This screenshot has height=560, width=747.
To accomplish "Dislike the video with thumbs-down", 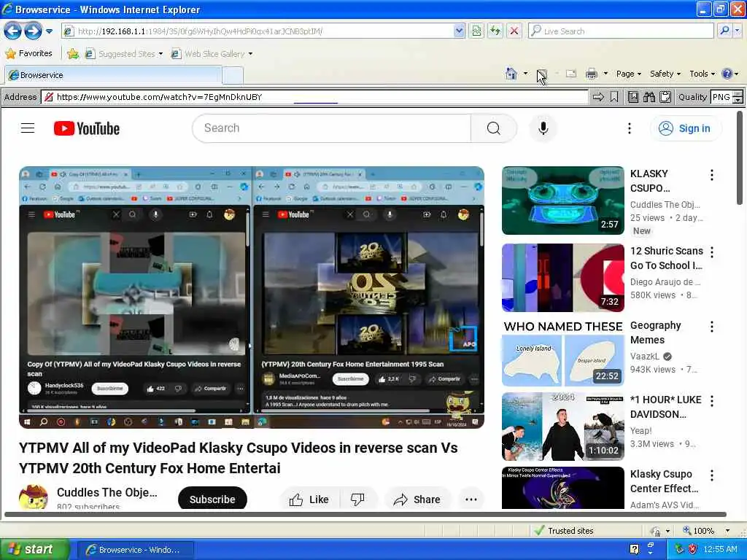I will 357,499.
